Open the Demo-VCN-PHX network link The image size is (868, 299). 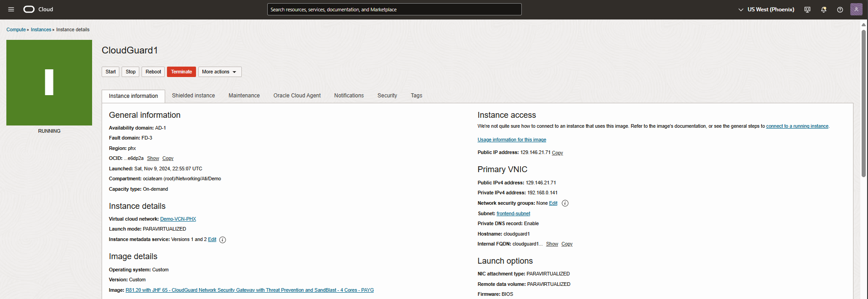[x=178, y=219]
